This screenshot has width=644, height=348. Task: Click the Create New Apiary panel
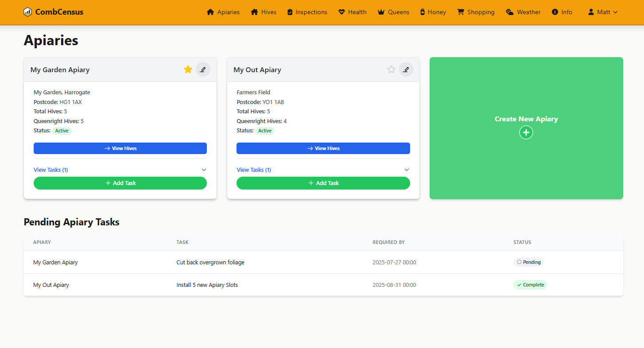(x=526, y=128)
